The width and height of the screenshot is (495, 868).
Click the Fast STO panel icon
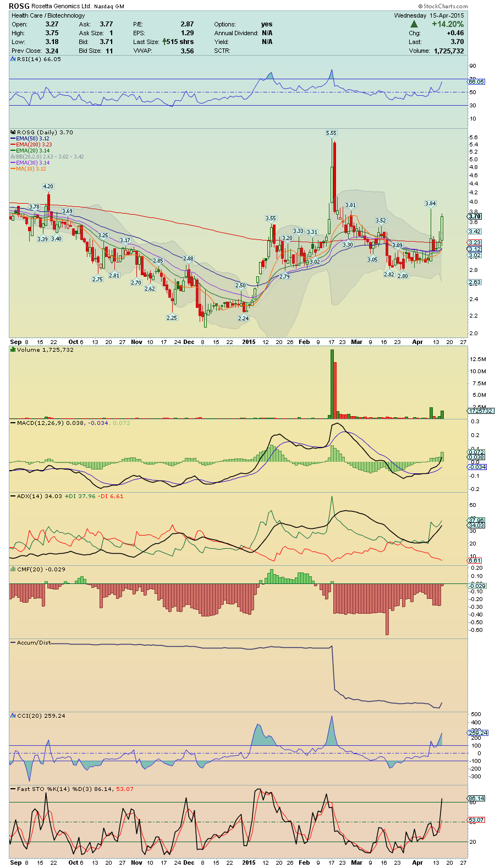[13, 789]
